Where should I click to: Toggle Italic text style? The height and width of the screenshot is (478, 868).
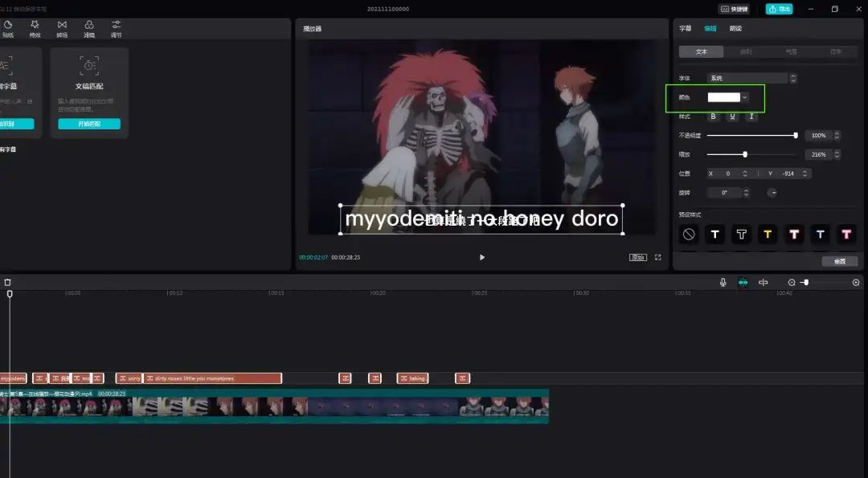point(751,116)
